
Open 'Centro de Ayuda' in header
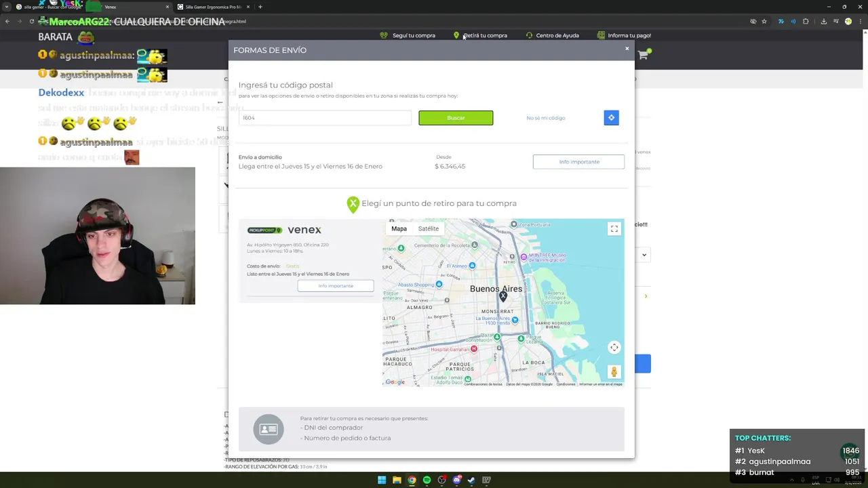[x=552, y=35]
